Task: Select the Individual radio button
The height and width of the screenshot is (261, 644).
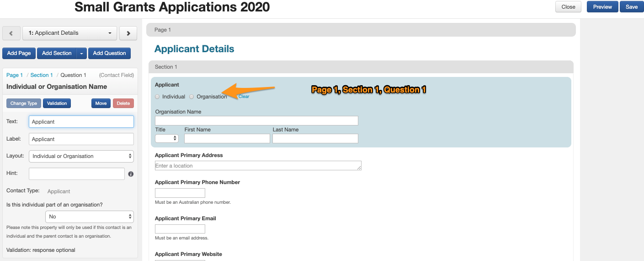Action: (x=157, y=97)
